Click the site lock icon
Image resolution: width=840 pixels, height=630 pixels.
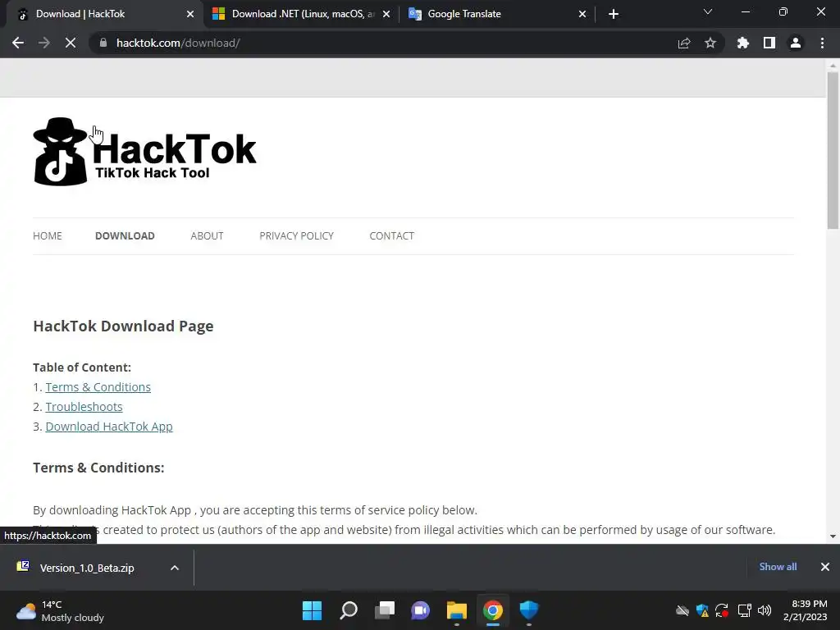103,43
